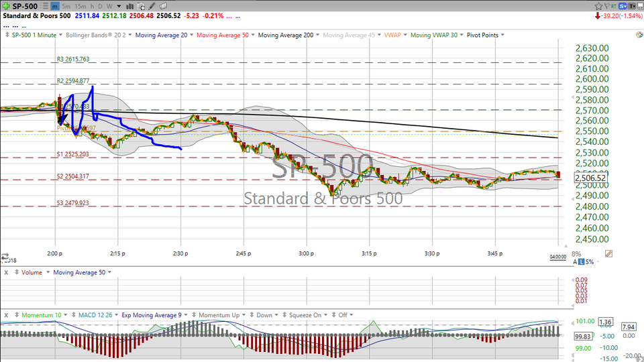644x362 pixels.
Task: Click the green plus add symbol icon
Action: (x=7, y=6)
